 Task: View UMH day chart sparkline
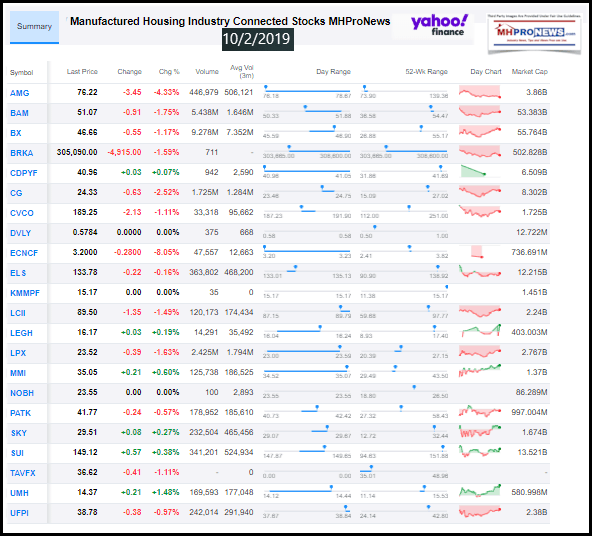click(x=480, y=490)
